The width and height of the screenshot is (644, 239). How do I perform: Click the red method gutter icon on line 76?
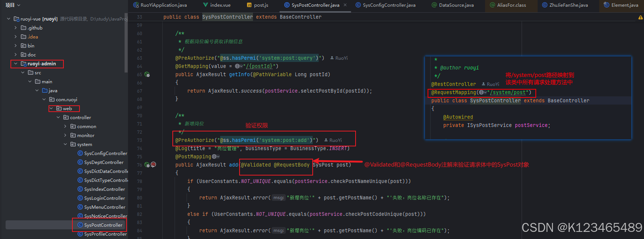pyautogui.click(x=153, y=165)
